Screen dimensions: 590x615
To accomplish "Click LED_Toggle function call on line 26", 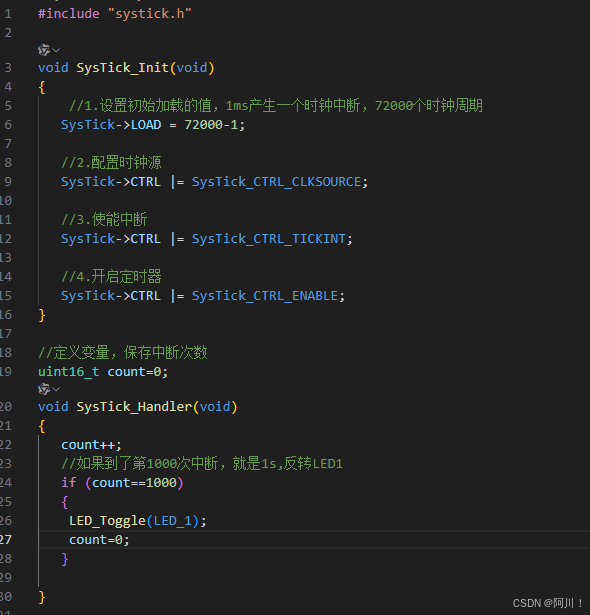I will coord(107,521).
